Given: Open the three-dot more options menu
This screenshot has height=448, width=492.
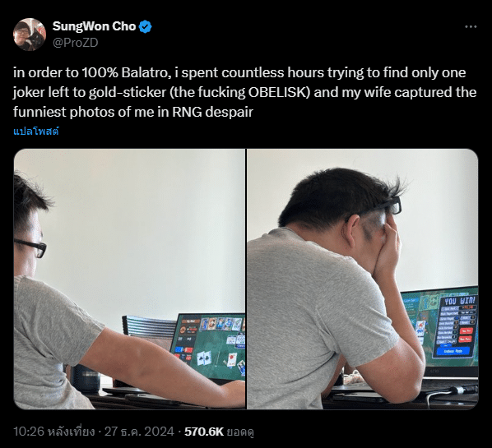Looking at the screenshot, I should [471, 27].
